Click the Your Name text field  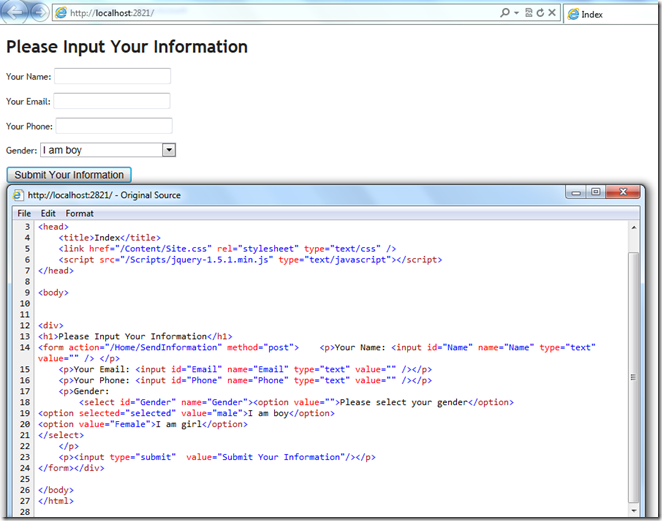[x=112, y=76]
